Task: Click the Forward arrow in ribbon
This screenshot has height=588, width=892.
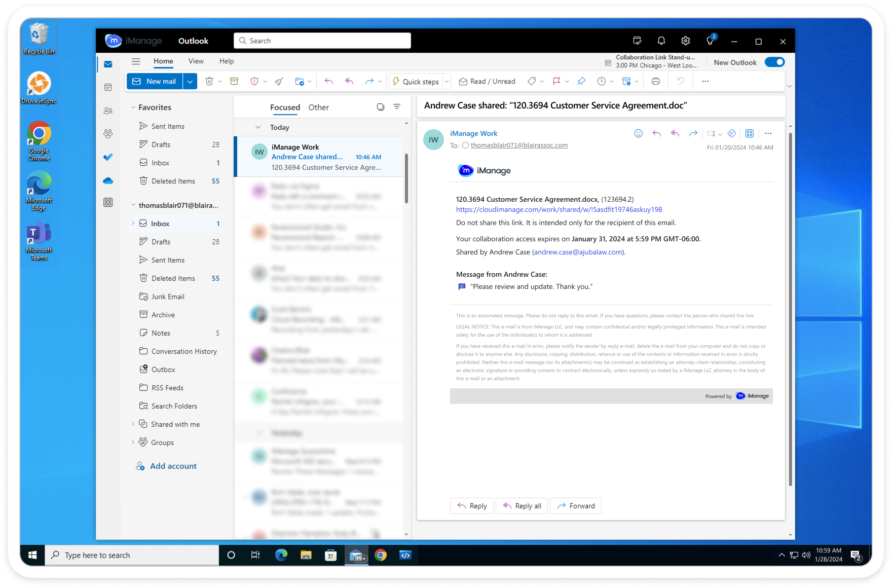Action: [369, 81]
